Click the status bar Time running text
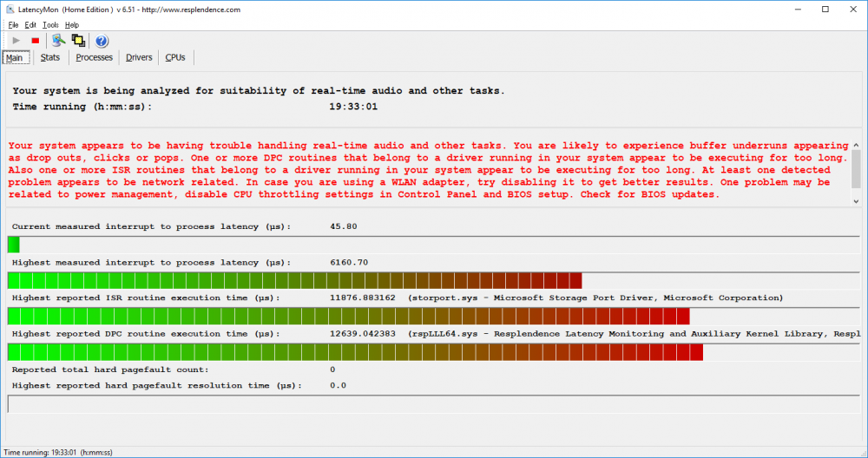This screenshot has width=868, height=458. tap(58, 453)
